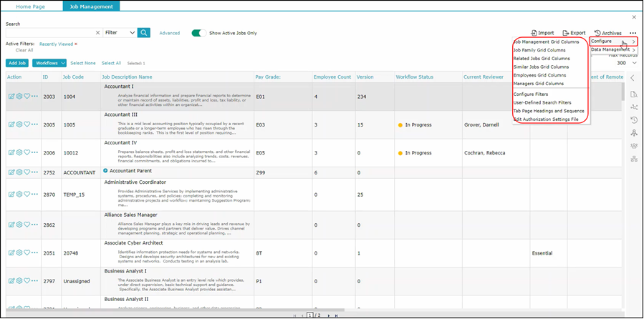Click the org hierarchy icon in right sidebar

(633, 158)
